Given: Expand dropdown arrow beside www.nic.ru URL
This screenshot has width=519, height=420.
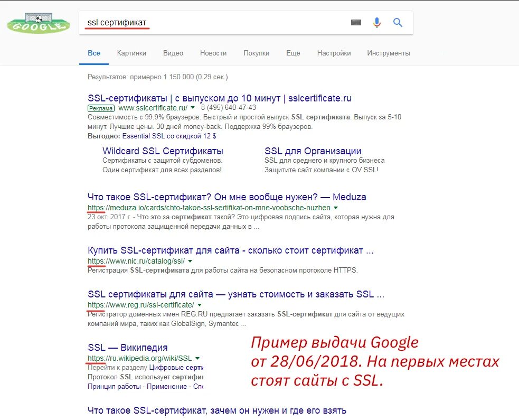Looking at the screenshot, I should 190,261.
